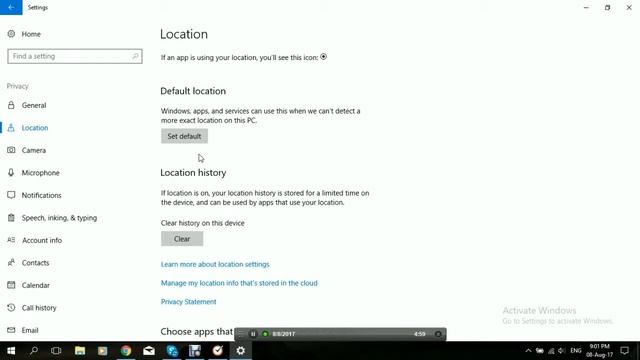
Task: Click the volume icon in the system tray
Action: point(562,351)
